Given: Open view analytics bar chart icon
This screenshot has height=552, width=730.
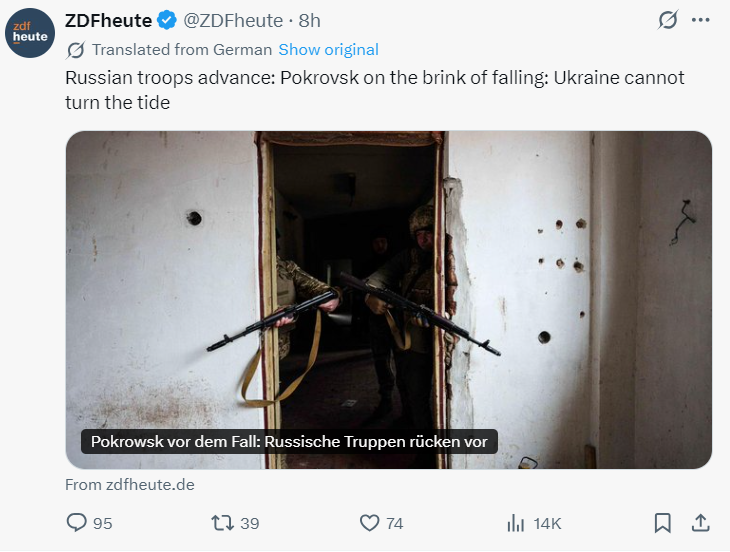Looking at the screenshot, I should tap(516, 523).
